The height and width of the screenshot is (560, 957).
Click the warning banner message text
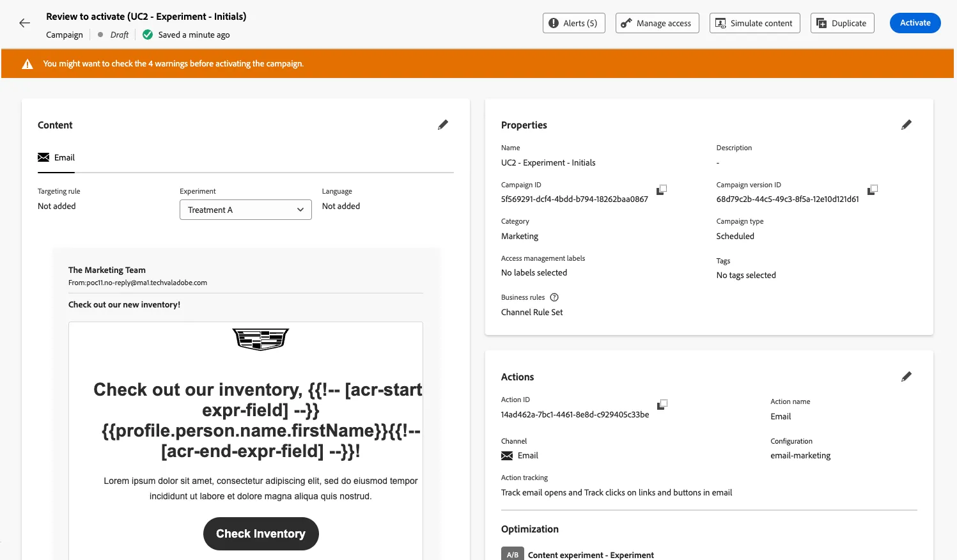(173, 64)
